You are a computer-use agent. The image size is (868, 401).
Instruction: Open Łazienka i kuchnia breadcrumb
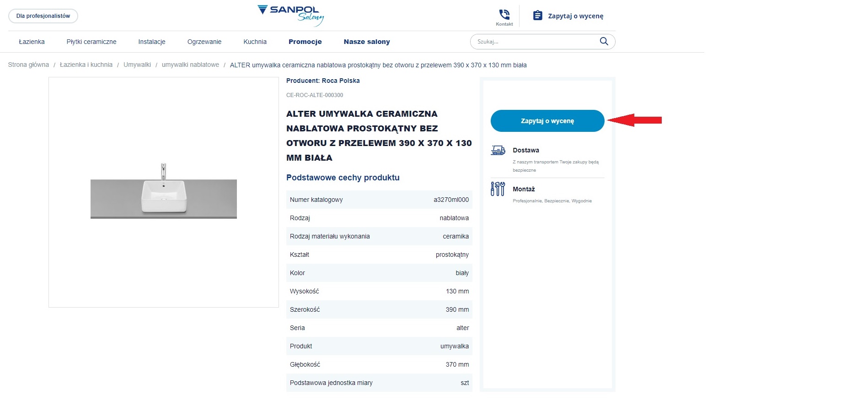point(86,65)
